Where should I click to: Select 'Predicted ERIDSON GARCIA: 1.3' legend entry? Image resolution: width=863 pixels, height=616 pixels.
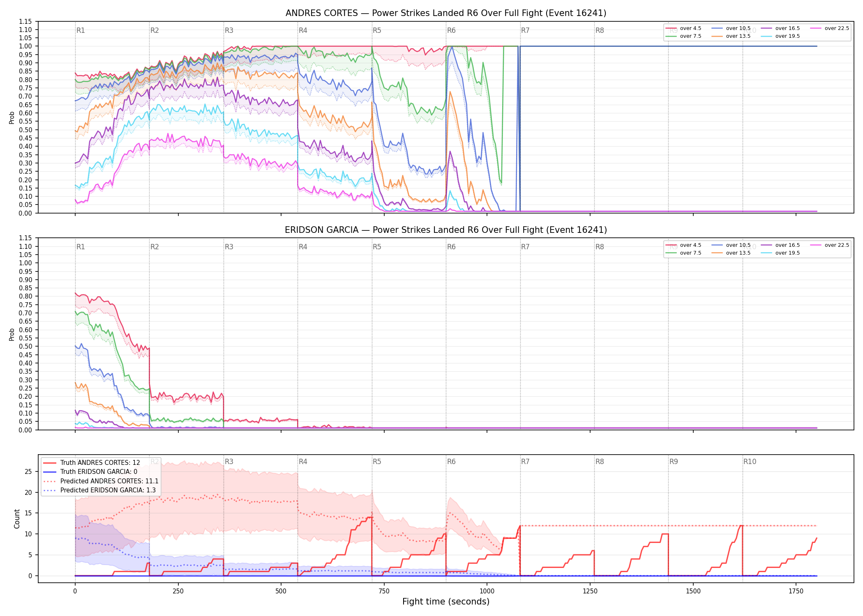point(99,490)
